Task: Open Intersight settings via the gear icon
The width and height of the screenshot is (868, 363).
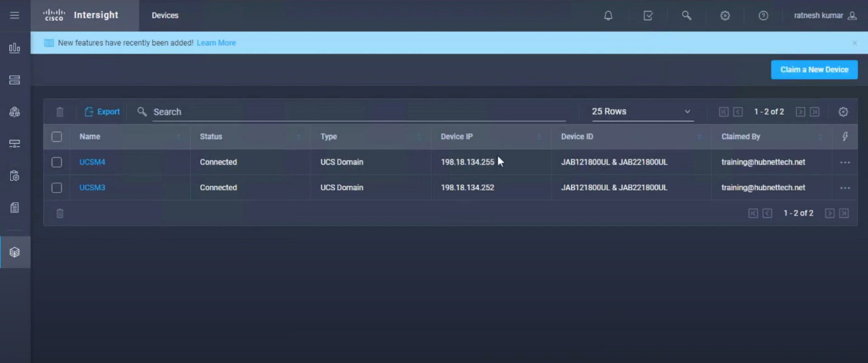Action: (x=724, y=15)
